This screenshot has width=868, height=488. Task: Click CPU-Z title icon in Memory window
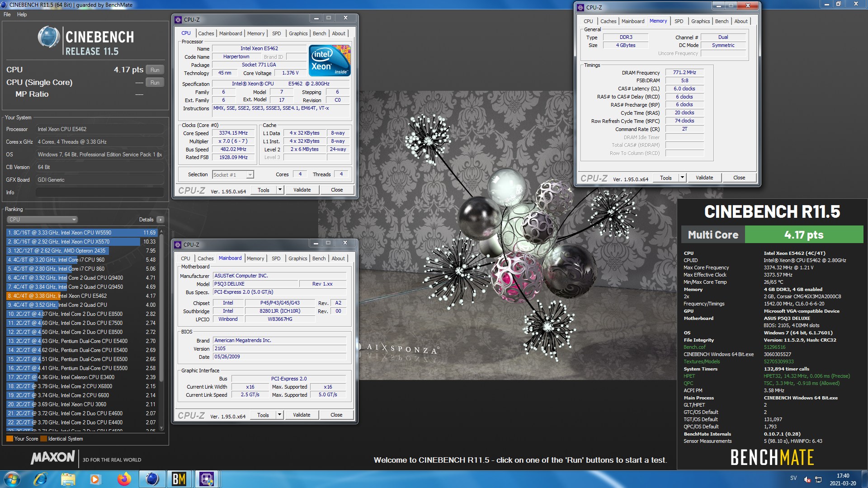[x=581, y=7]
